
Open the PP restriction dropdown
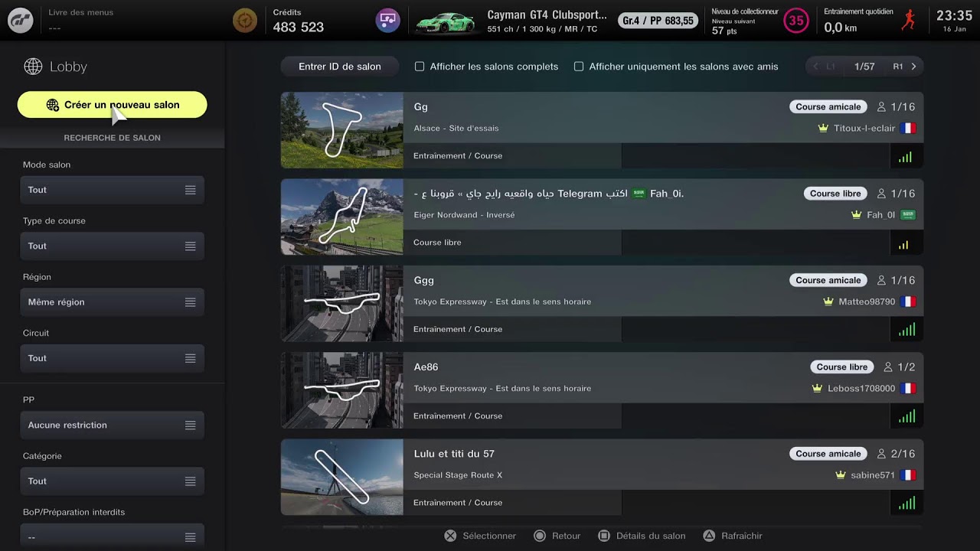click(x=112, y=425)
